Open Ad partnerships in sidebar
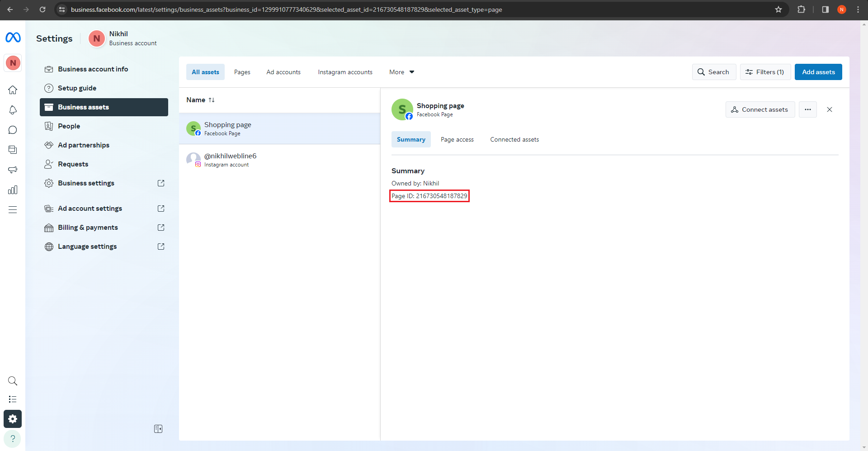Screen dimensions: 868x451 point(104,145)
